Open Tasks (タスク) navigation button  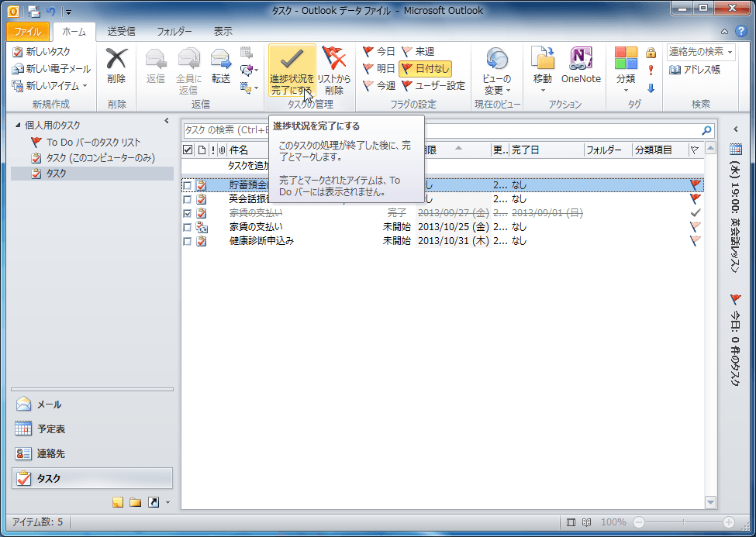coord(92,478)
